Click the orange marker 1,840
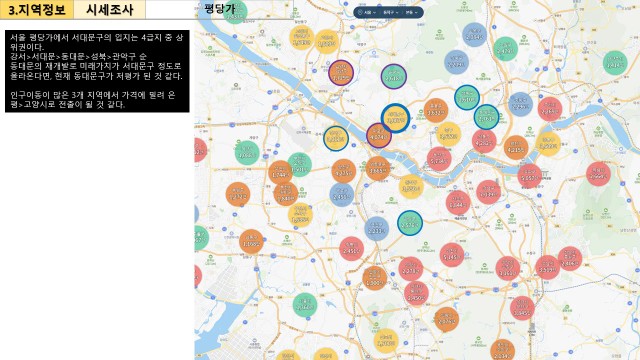The image size is (640, 360). (286, 193)
